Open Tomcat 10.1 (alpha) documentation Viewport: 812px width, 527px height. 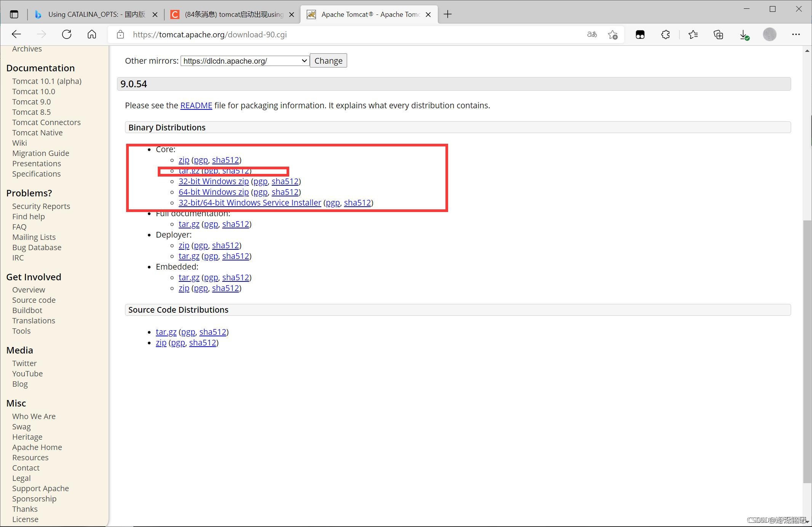tap(47, 81)
